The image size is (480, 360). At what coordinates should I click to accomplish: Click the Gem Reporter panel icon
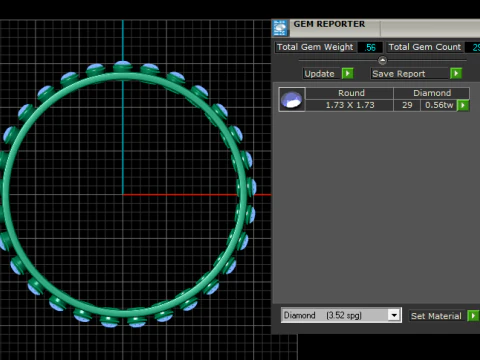(x=280, y=28)
